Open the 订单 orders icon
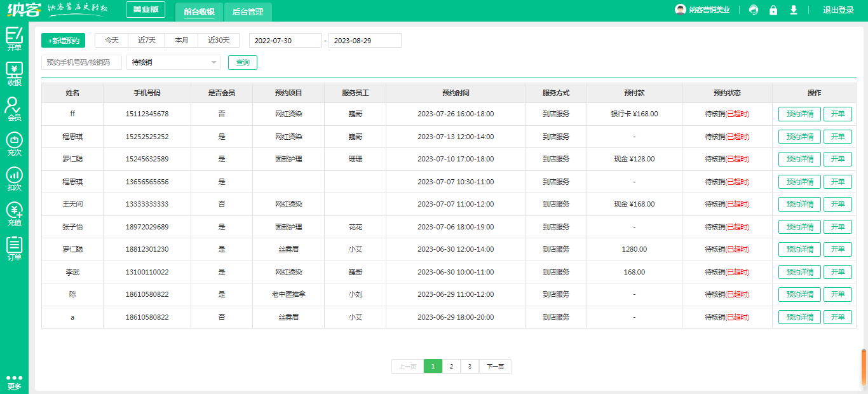The image size is (868, 394). click(14, 248)
